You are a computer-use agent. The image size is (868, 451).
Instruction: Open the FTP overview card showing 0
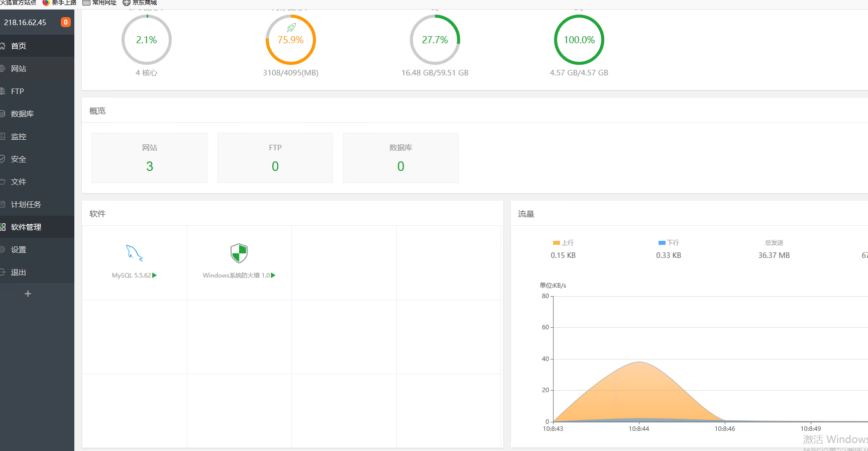275,158
